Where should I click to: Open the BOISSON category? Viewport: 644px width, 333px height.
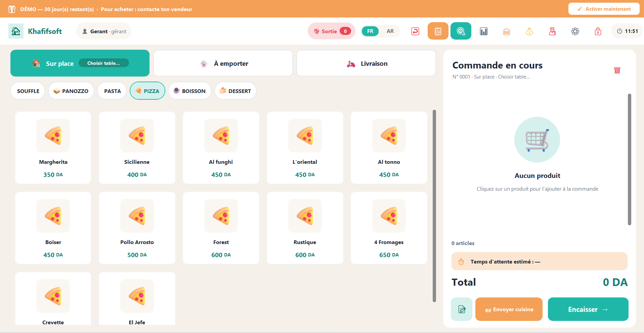(190, 91)
